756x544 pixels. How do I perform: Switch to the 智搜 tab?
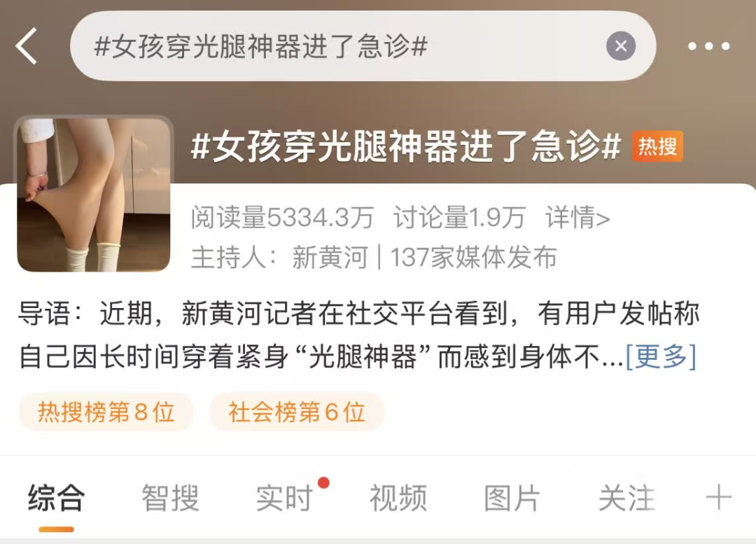(x=170, y=498)
